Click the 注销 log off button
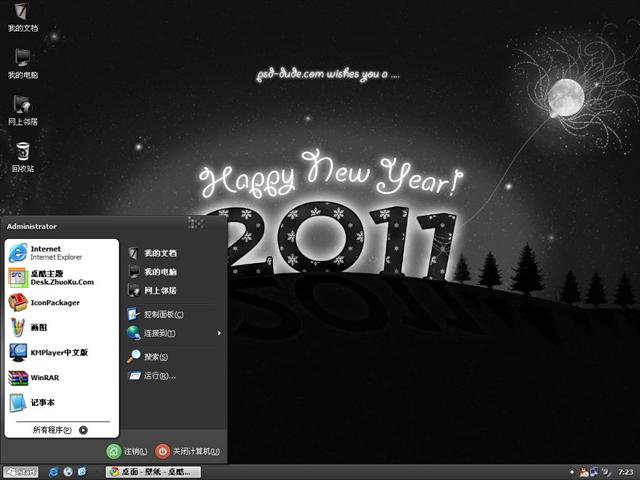Image resolution: width=640 pixels, height=480 pixels. click(127, 451)
